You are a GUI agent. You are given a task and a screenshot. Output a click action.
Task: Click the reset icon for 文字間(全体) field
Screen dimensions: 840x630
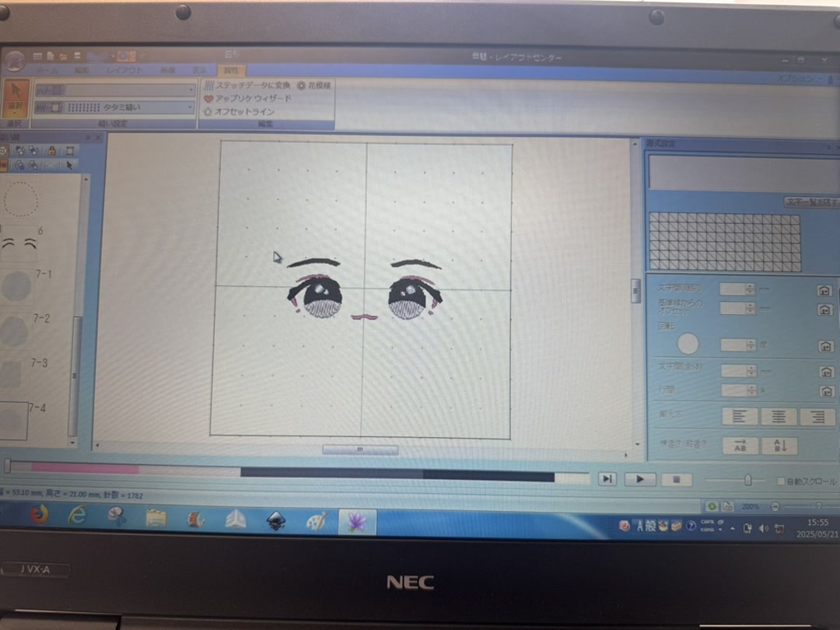tap(826, 371)
